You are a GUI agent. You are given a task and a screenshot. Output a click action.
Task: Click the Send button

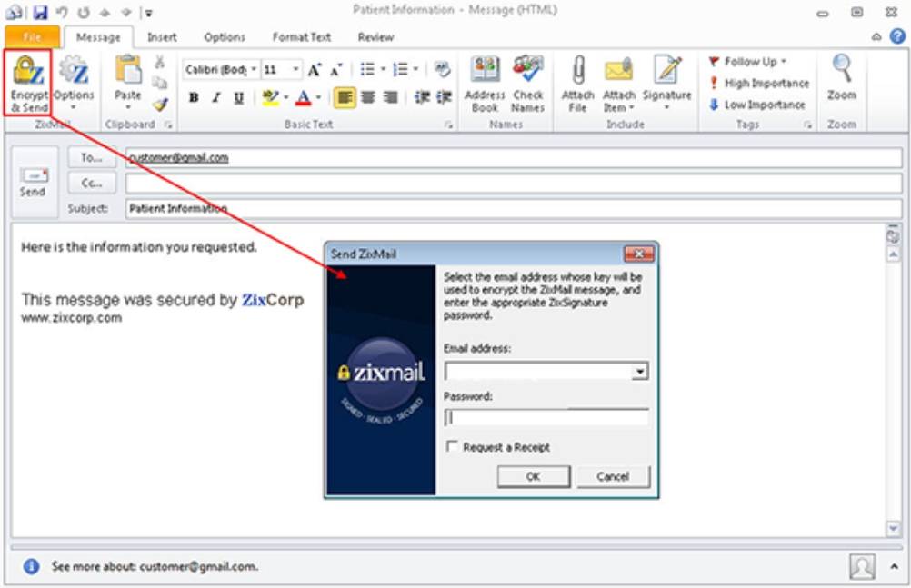coord(33,182)
